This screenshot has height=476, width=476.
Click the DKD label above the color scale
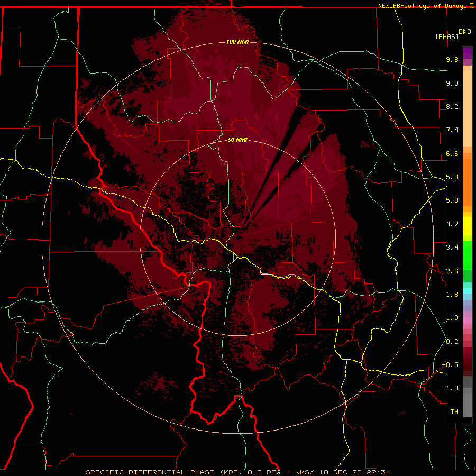pyautogui.click(x=465, y=32)
